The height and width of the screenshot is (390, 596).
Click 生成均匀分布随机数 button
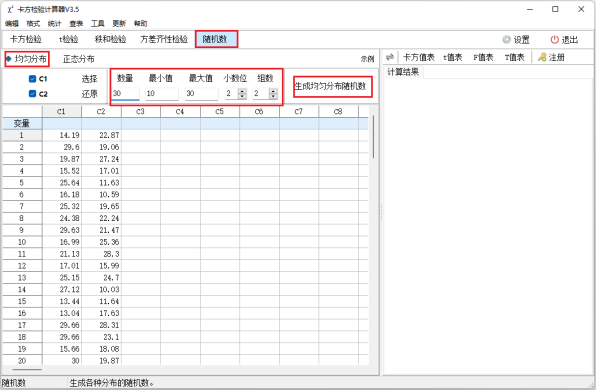click(x=330, y=86)
